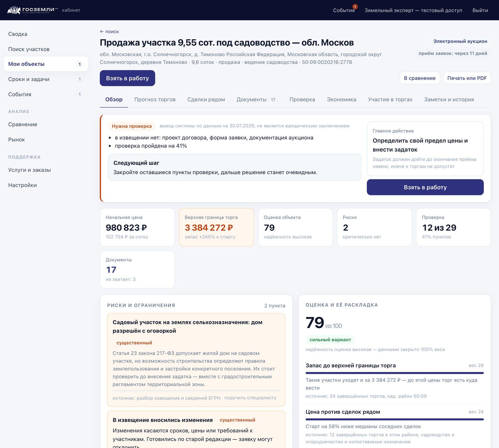Open События in the top bar
Screen dimensions: 499x448
(x=344, y=10)
